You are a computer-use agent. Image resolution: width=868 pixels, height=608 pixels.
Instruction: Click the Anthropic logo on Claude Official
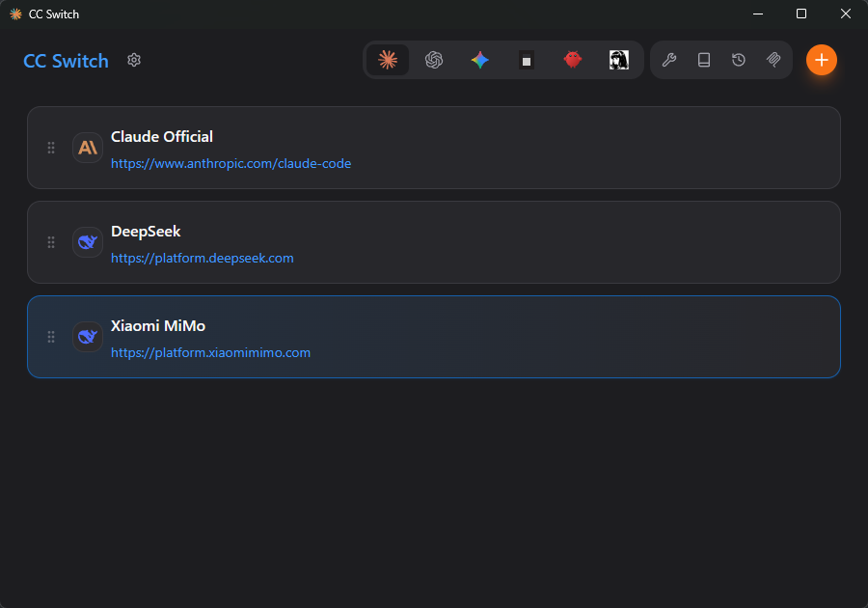point(88,148)
